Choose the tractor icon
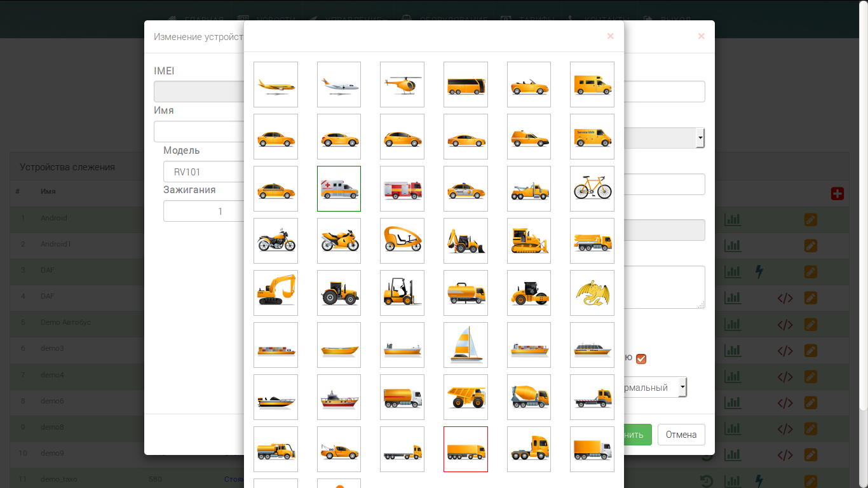 pyautogui.click(x=339, y=293)
